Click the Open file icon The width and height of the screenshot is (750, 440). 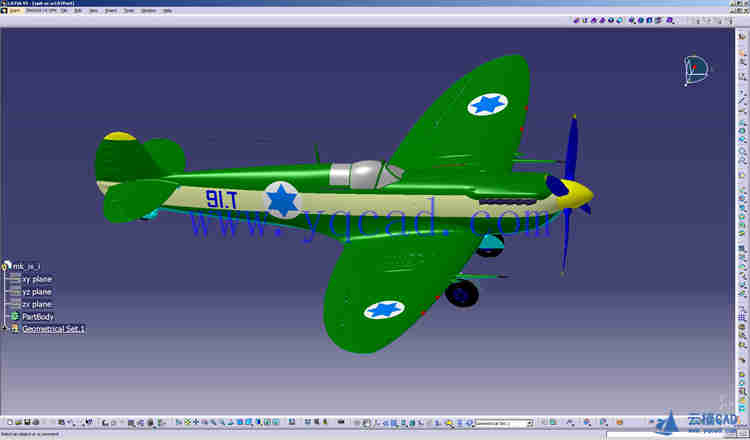point(18,423)
